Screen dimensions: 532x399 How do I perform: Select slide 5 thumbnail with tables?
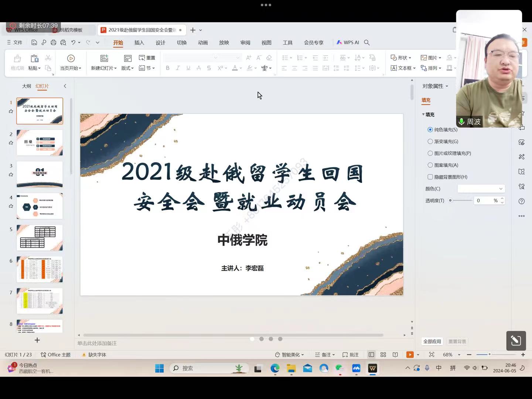[x=40, y=238]
